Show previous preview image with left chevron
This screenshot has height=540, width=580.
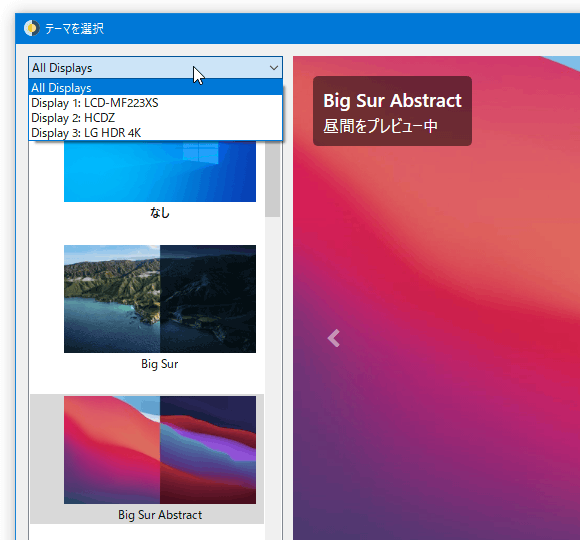(334, 338)
